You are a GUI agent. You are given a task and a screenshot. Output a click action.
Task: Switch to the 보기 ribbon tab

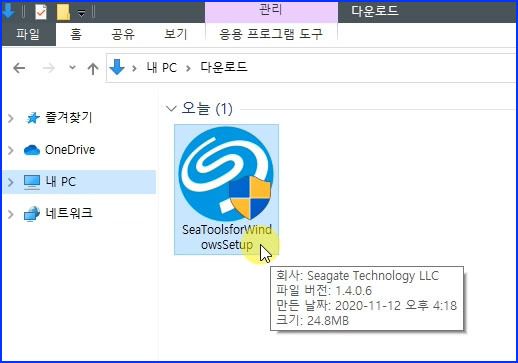176,34
